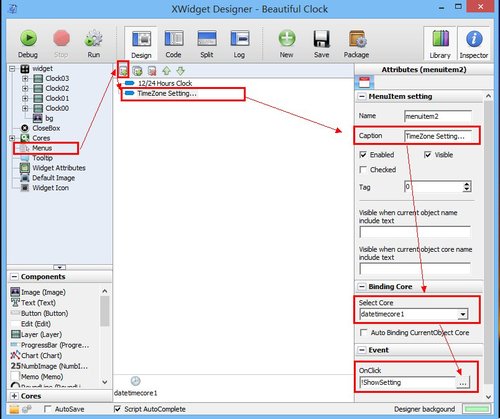Delete the menu item using the red icon
500x419 pixels.
click(152, 71)
